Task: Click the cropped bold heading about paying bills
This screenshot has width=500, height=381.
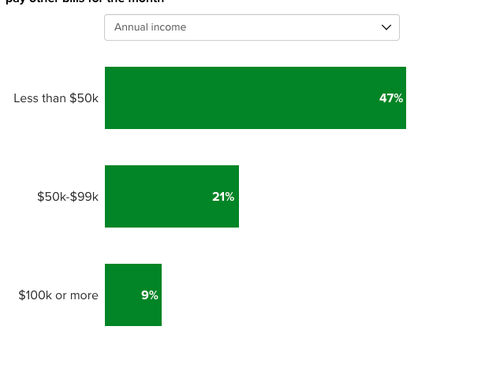Action: pyautogui.click(x=85, y=2)
